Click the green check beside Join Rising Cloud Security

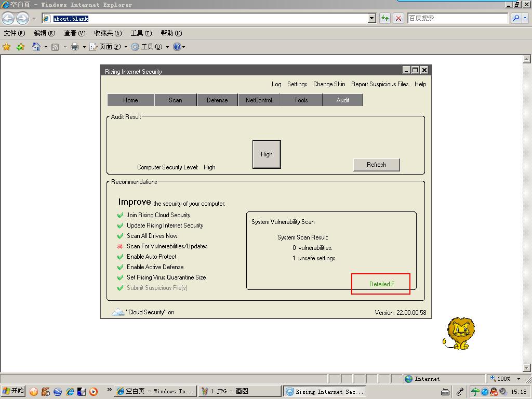coord(120,215)
